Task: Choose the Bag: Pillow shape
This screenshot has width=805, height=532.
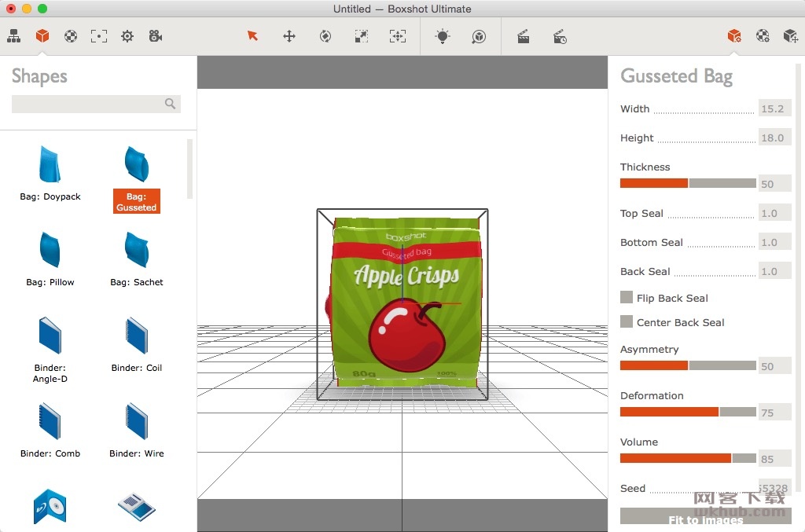Action: pyautogui.click(x=50, y=259)
